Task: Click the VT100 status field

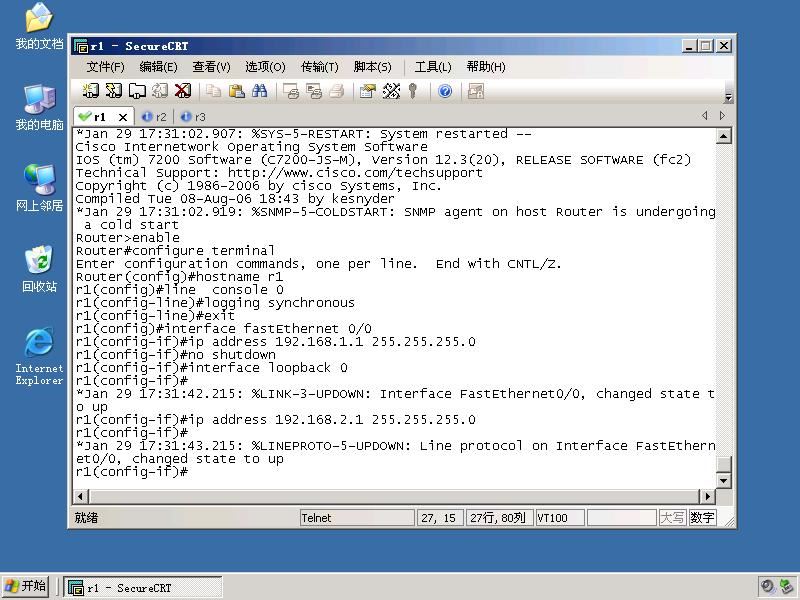Action: (x=560, y=518)
